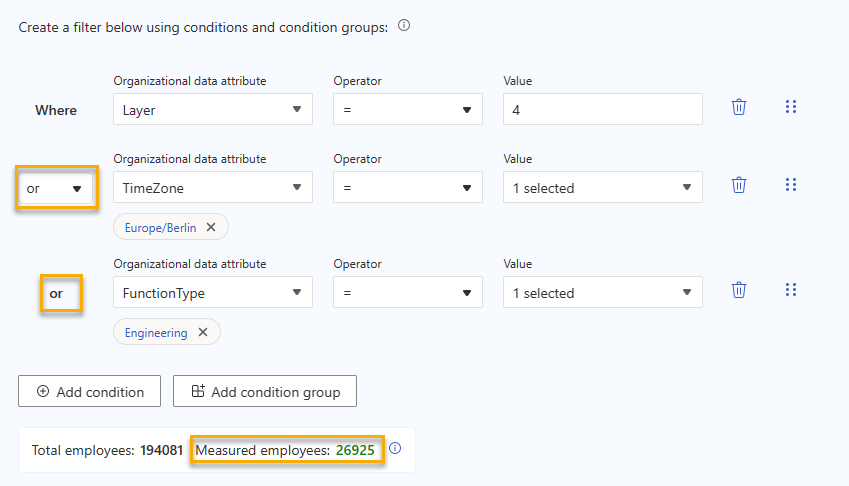
Task: Expand TimeZone value 1 selected dropdown
Action: coord(602,187)
